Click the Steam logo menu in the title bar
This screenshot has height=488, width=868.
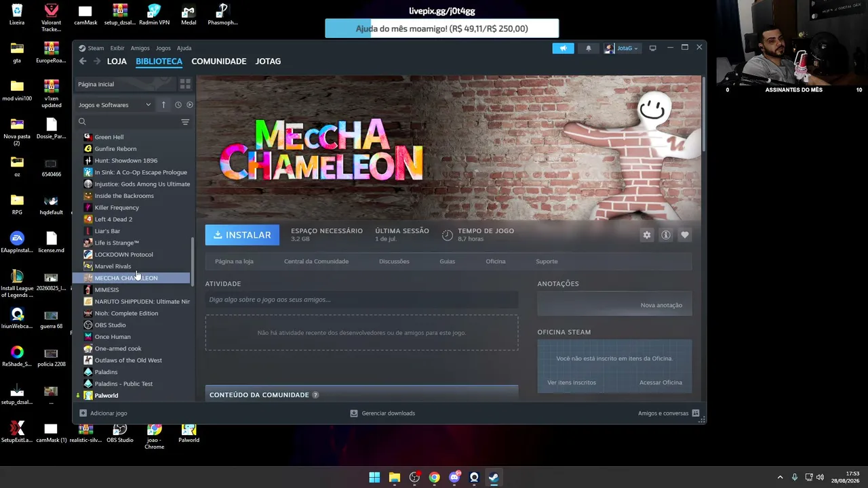click(92, 48)
